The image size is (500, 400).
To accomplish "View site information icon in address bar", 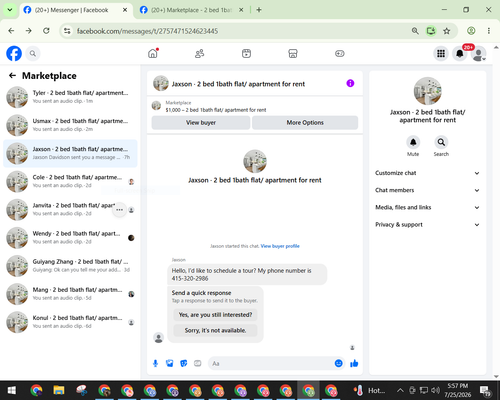I will pyautogui.click(x=67, y=31).
